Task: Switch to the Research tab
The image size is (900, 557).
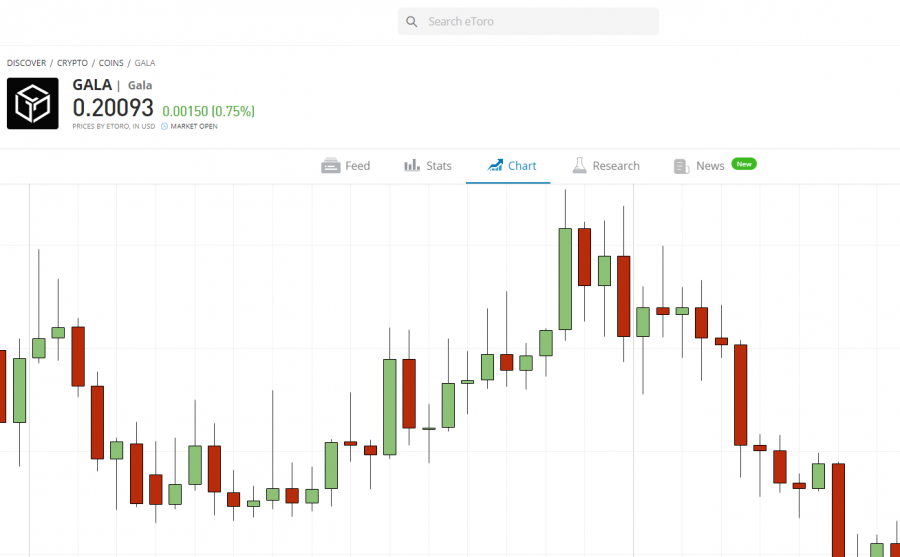Action: (x=606, y=166)
